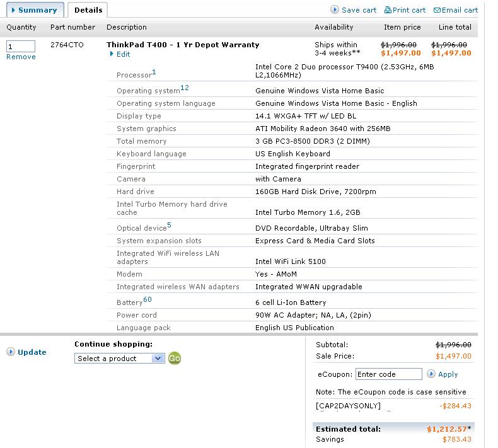The height and width of the screenshot is (448, 498).
Task: Click '160GB Hard Disk Drive, 7200rpm' value
Action: click(x=316, y=192)
